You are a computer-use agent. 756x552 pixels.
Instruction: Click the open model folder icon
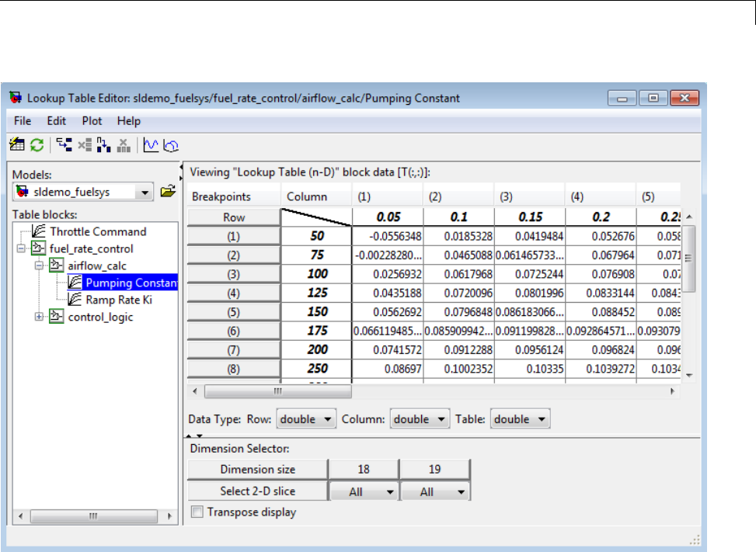(167, 192)
